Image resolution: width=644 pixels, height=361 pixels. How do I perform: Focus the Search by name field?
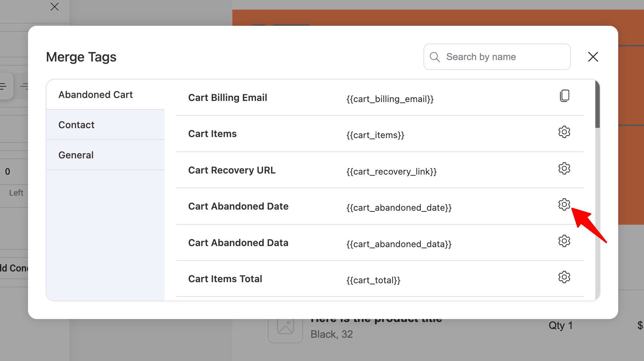[504, 57]
